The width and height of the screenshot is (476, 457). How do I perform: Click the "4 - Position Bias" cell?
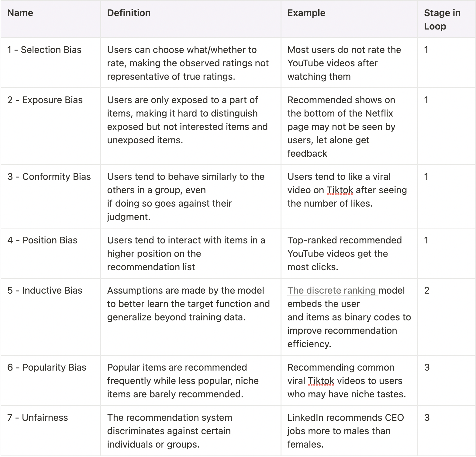coord(42,240)
